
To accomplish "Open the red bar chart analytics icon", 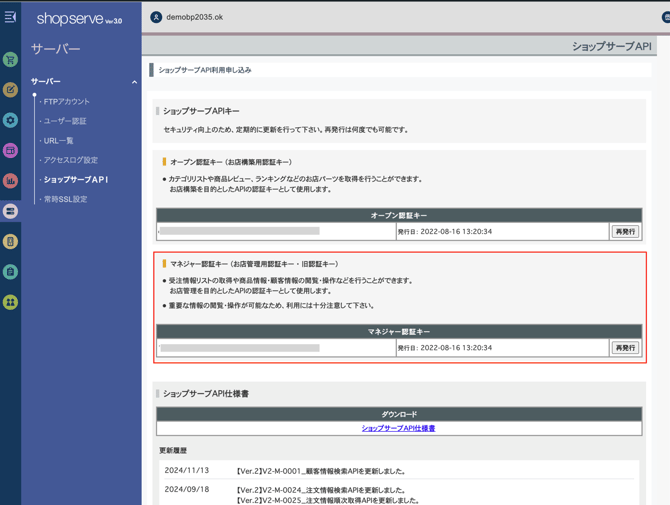I will (x=10, y=181).
